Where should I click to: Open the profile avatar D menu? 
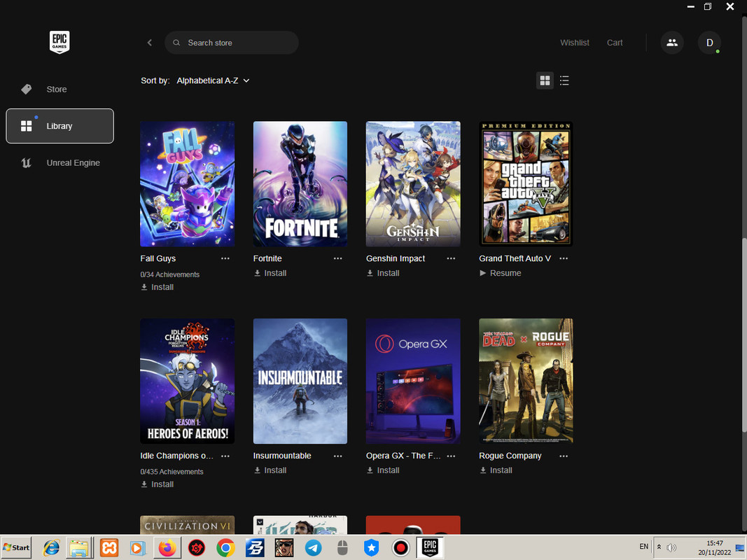point(709,43)
